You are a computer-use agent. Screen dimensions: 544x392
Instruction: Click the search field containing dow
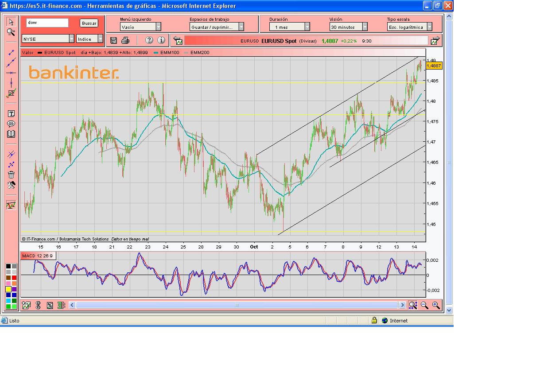pyautogui.click(x=47, y=23)
